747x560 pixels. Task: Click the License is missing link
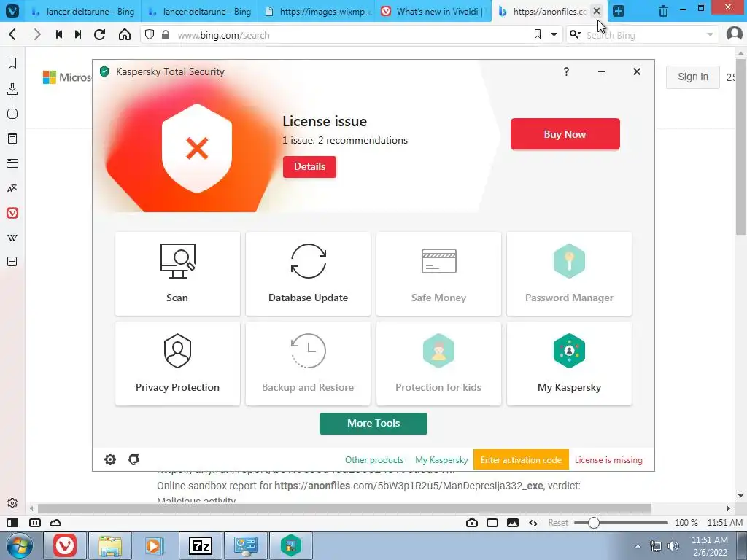click(608, 460)
